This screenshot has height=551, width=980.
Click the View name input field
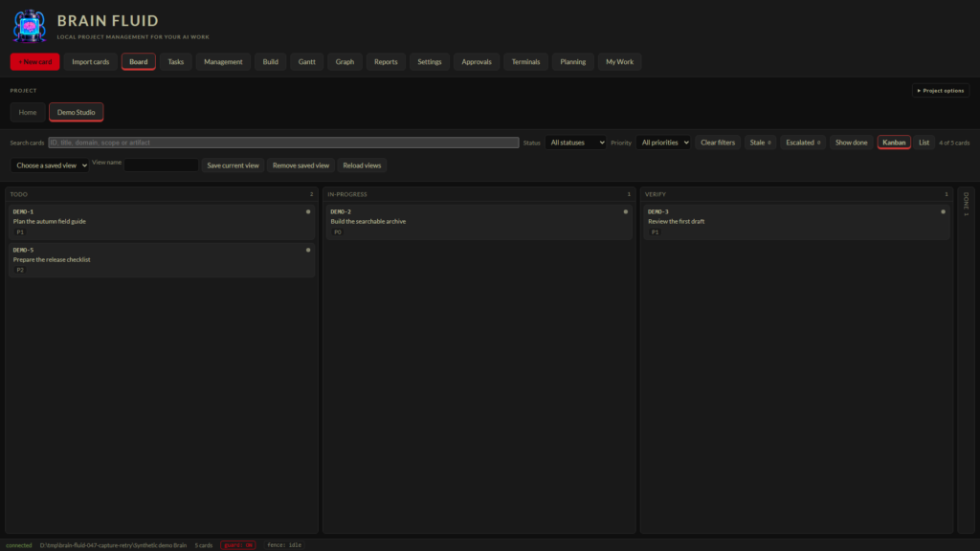(x=161, y=165)
